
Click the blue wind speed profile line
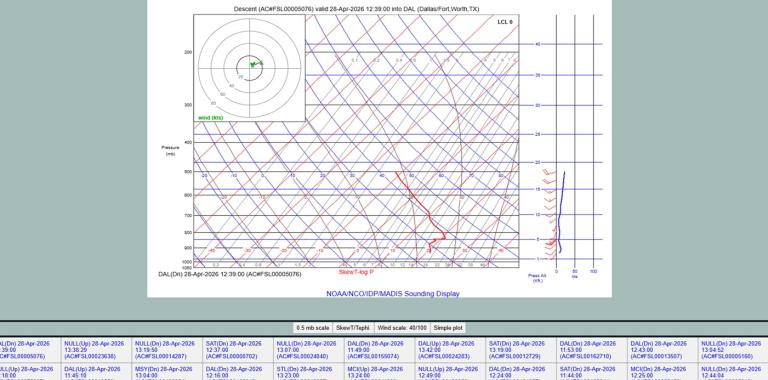[x=561, y=213]
